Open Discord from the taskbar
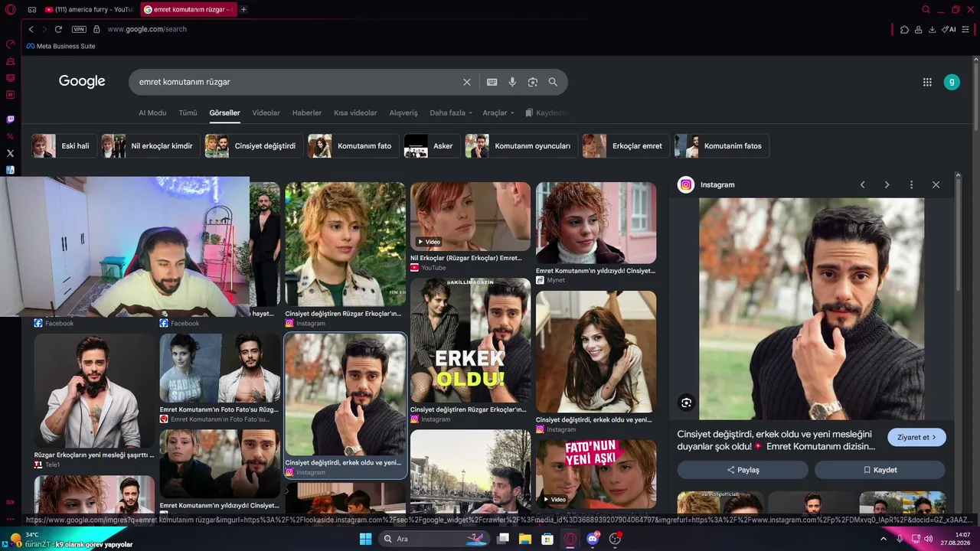The height and width of the screenshot is (551, 980). coord(593,539)
